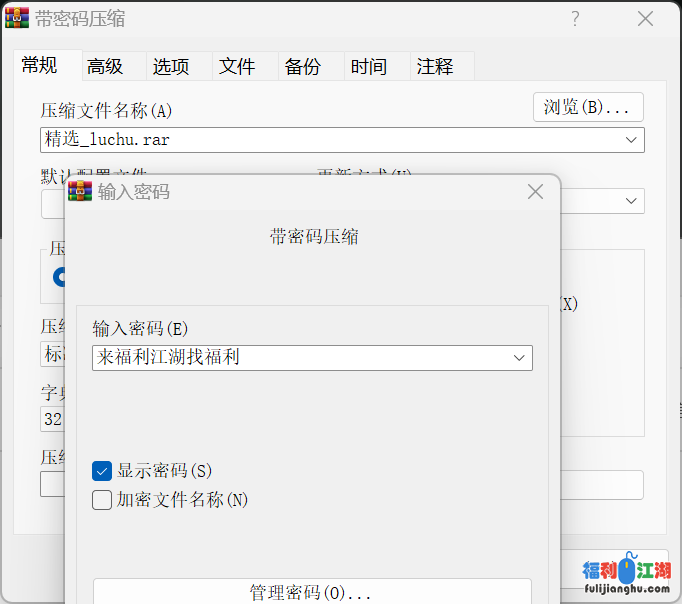The image size is (682, 604).
Task: Click inside the 输入密码 text field
Action: (x=300, y=358)
